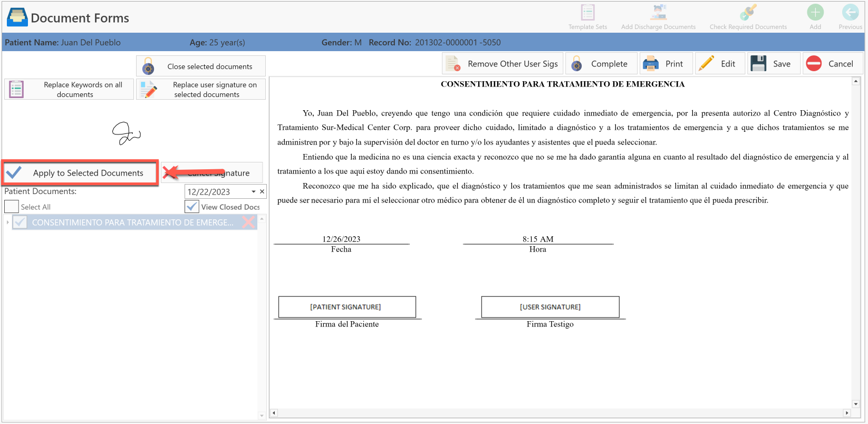Click document list scrollbar down arrow
Screen dimensions: 868x424
pyautogui.click(x=262, y=416)
